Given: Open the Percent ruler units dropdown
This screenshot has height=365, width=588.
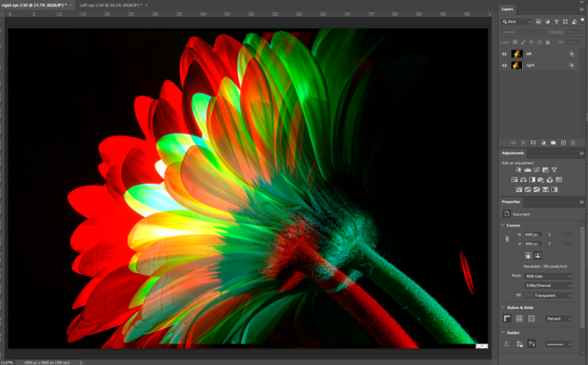Looking at the screenshot, I should click(x=559, y=319).
